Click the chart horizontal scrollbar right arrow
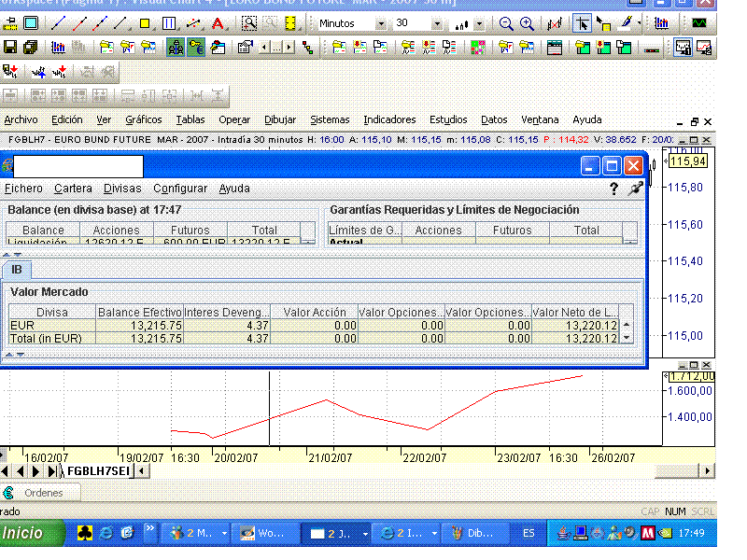The height and width of the screenshot is (560, 747). pos(707,471)
